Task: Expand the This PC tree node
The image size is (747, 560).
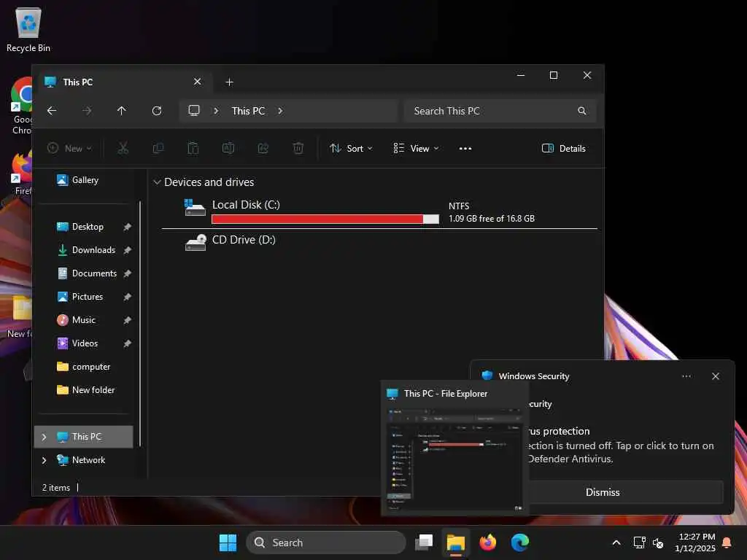Action: coord(44,437)
